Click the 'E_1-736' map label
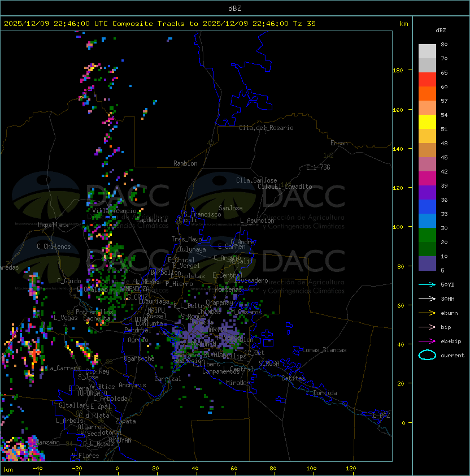Screen dimensions: 470x476 pyautogui.click(x=318, y=167)
